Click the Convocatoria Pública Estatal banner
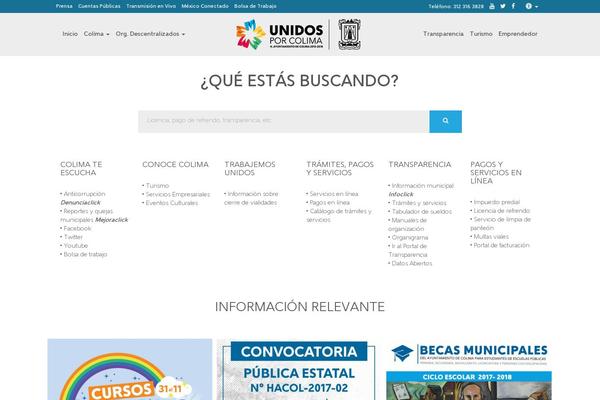This screenshot has width=600, height=400. 299,369
